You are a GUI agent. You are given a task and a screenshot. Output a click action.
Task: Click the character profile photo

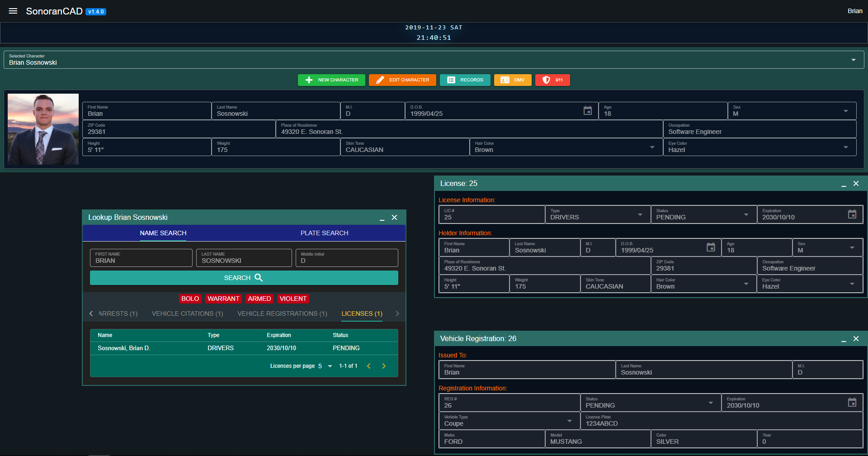(x=43, y=129)
